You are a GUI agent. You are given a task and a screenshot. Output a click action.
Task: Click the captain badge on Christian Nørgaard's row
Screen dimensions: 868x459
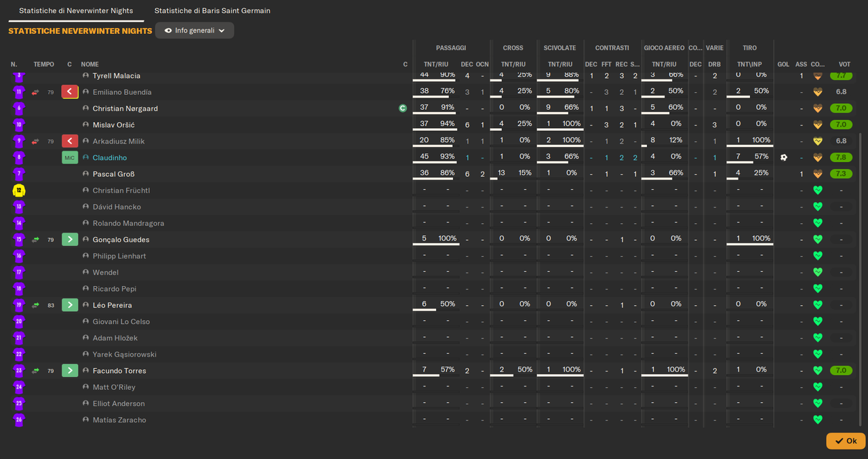pos(403,108)
